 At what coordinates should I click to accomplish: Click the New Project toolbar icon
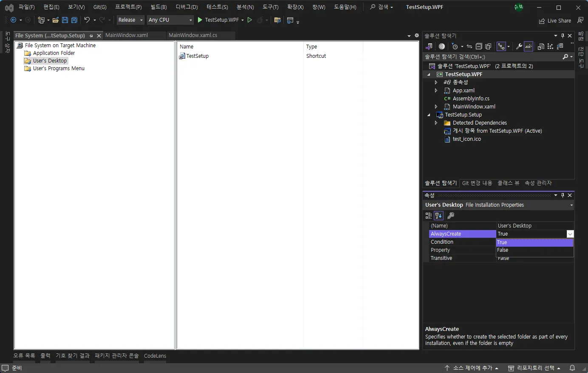point(41,20)
